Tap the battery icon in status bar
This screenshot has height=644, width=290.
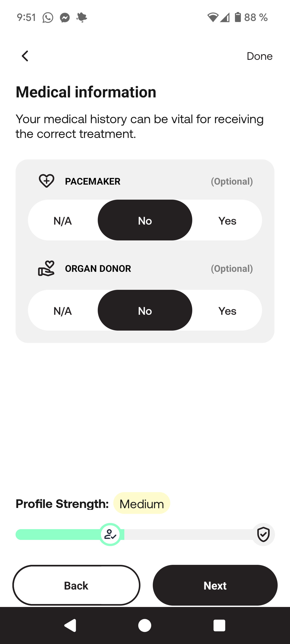click(238, 17)
